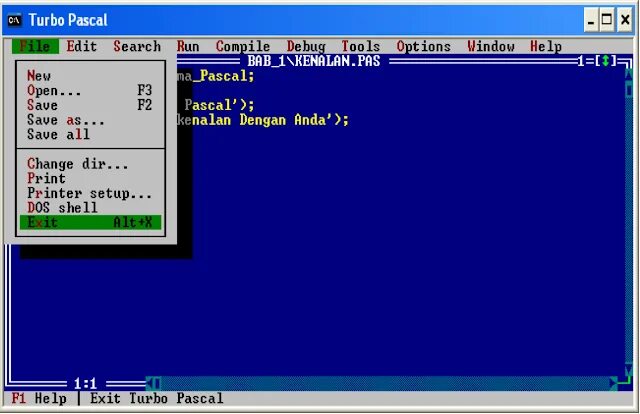Open the Search menu
The width and height of the screenshot is (640, 414).
coord(137,46)
